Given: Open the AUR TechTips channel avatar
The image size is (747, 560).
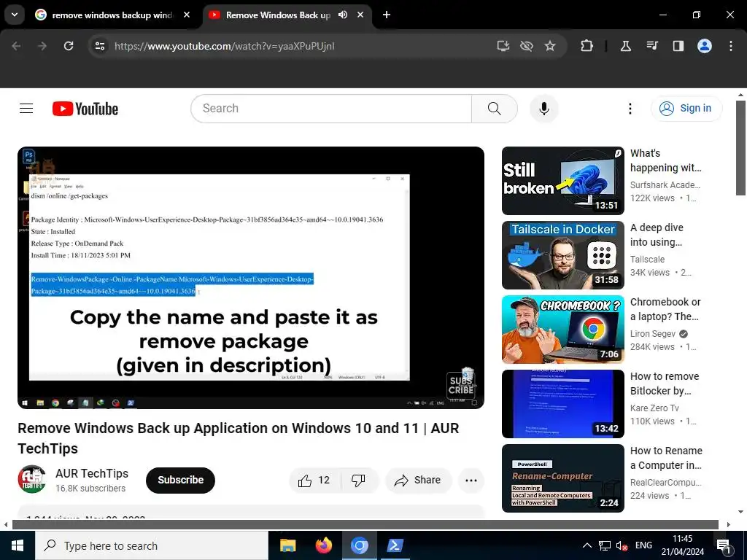Looking at the screenshot, I should (x=32, y=479).
